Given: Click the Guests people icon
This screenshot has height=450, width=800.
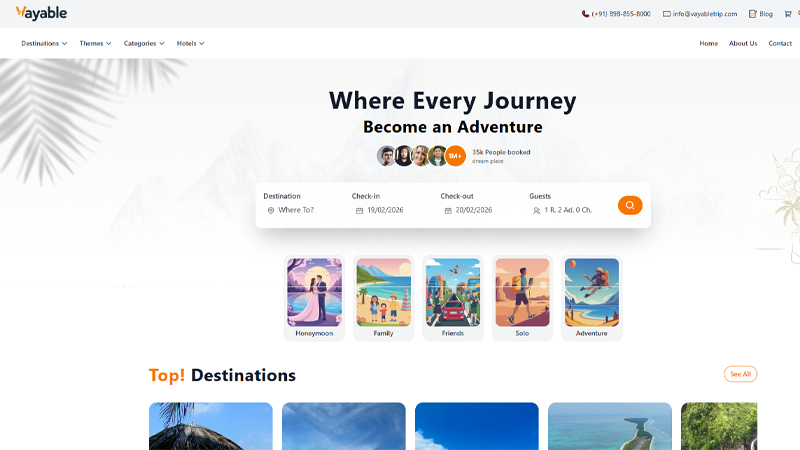Looking at the screenshot, I should pos(536,211).
